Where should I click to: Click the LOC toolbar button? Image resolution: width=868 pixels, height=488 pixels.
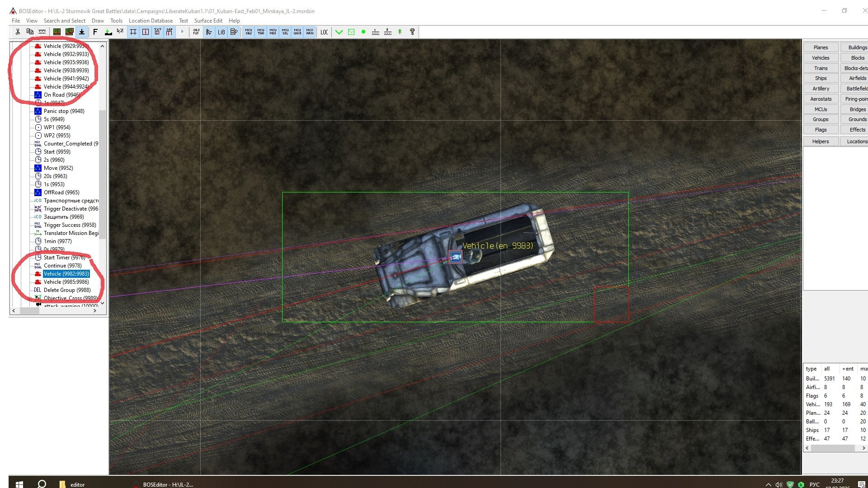click(x=324, y=32)
